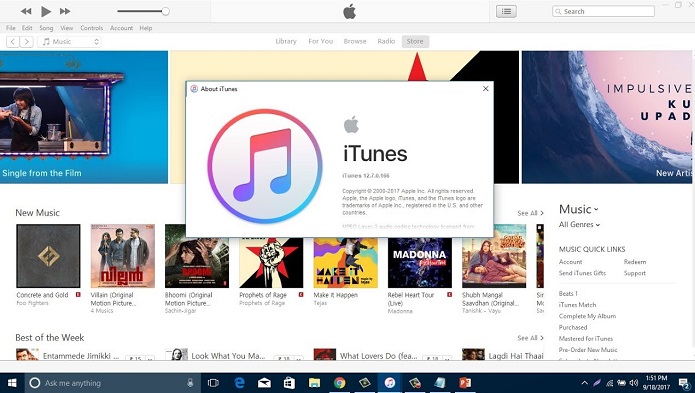Open Complete My Album link
Viewport: 695px width, 393px height.
click(x=587, y=316)
